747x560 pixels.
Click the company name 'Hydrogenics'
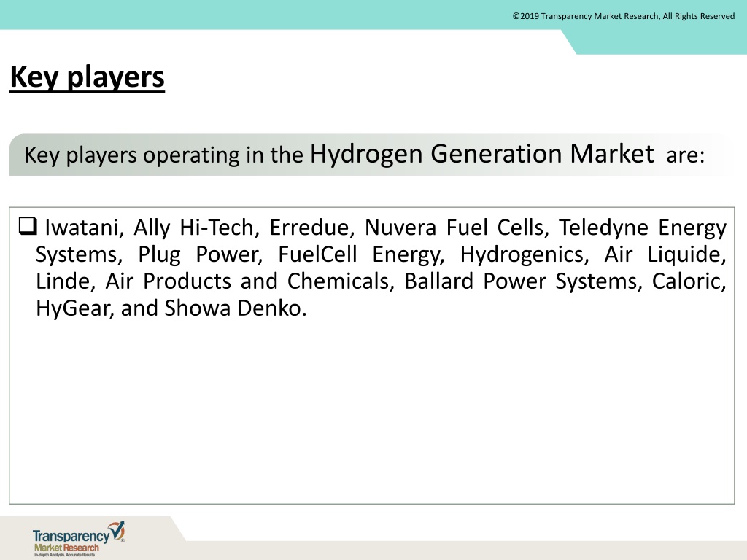pos(522,254)
